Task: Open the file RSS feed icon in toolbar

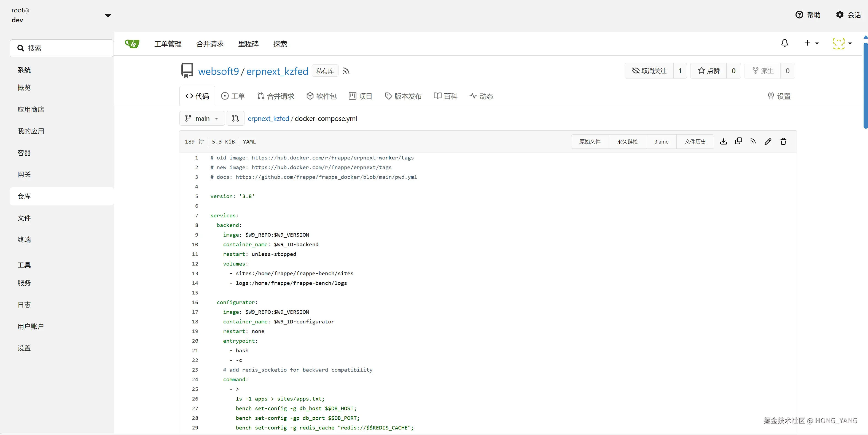Action: 753,141
